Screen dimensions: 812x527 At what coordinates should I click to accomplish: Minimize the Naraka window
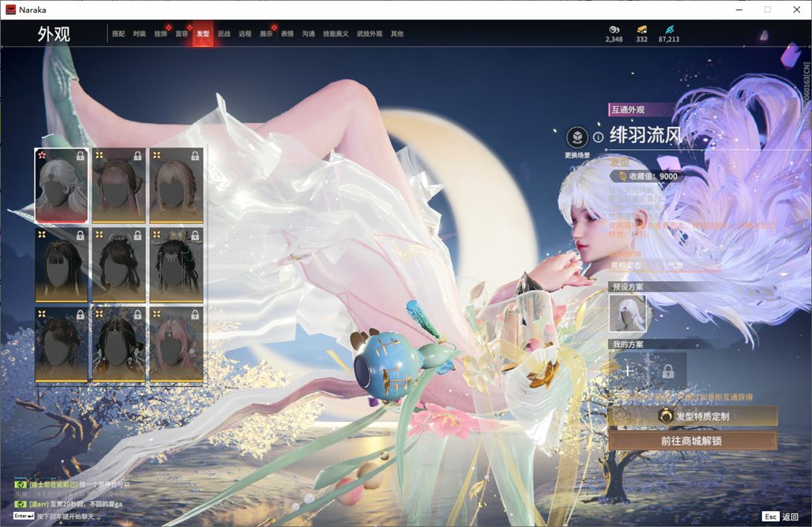coord(740,10)
